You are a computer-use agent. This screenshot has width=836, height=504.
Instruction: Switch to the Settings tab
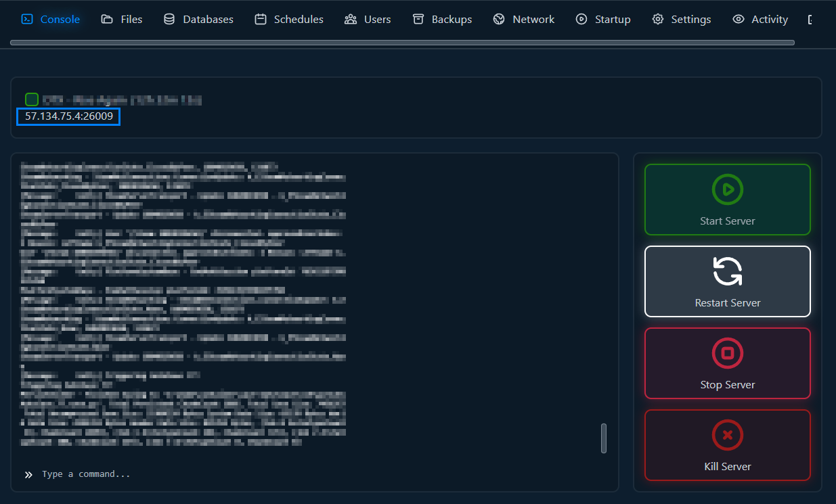690,20
